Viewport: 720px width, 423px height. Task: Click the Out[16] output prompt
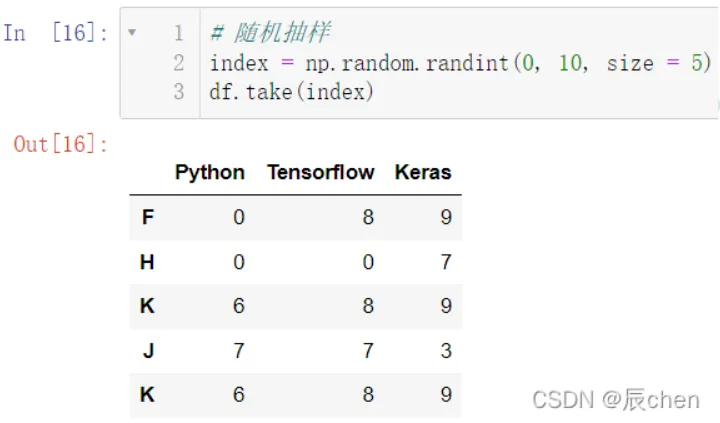tap(61, 144)
